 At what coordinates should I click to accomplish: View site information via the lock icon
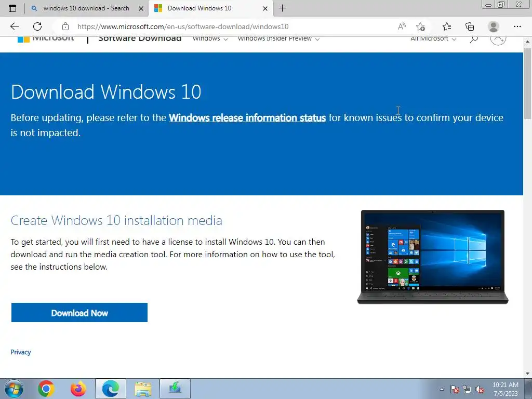point(65,26)
